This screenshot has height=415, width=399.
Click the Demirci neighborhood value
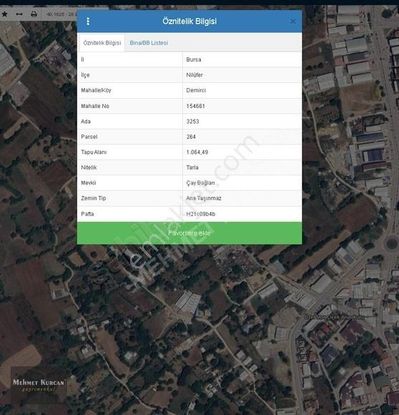[196, 90]
